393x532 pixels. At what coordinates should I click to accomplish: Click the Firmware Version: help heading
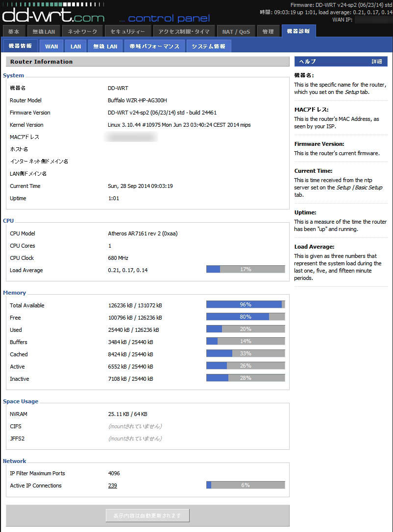319,144
